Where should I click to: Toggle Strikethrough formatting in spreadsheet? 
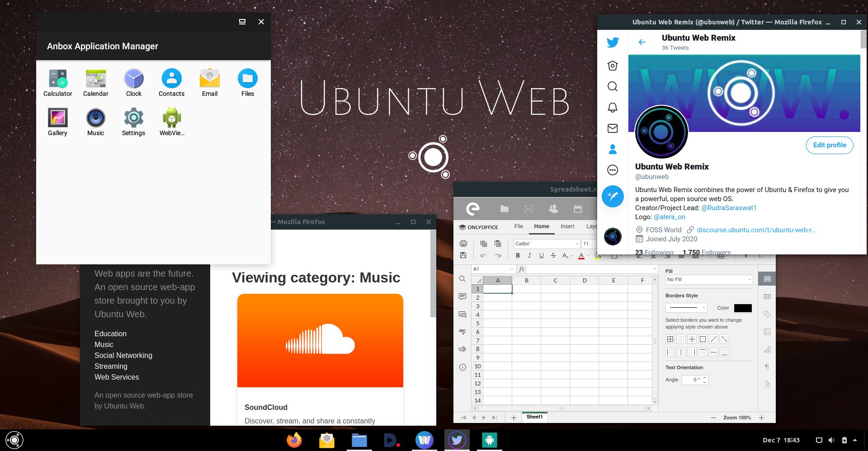point(553,255)
